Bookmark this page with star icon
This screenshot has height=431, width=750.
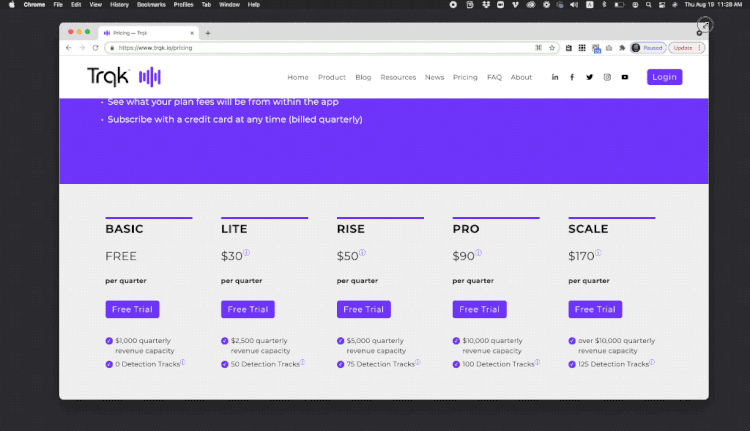[x=552, y=48]
